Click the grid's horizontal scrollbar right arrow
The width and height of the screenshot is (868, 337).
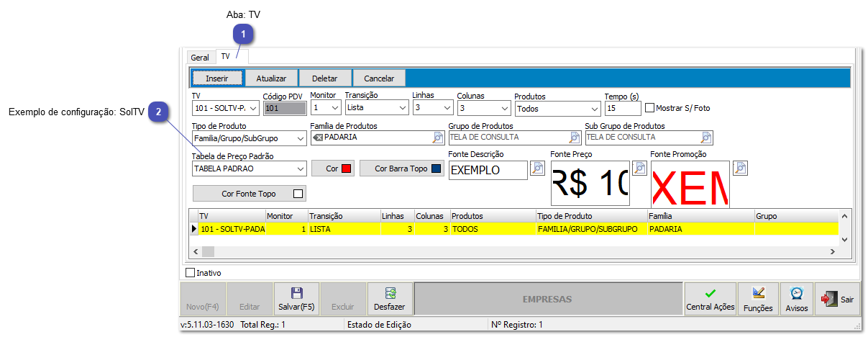832,251
